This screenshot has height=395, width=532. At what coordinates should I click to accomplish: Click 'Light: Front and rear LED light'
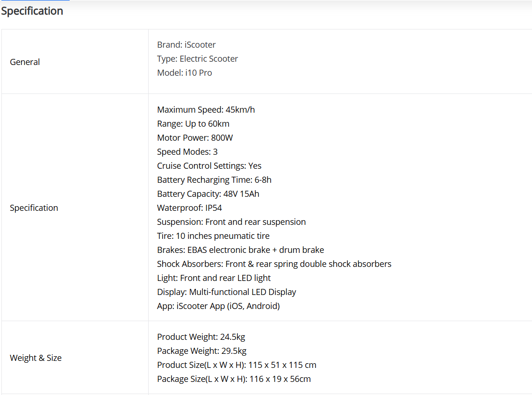pyautogui.click(x=214, y=278)
